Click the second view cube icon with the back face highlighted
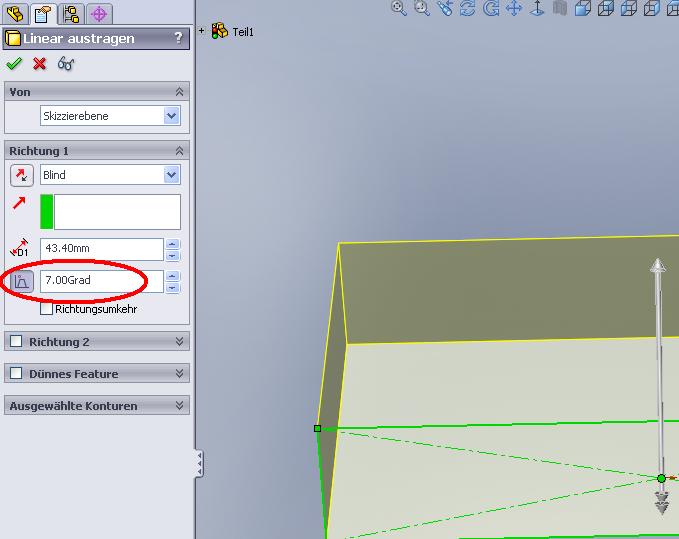 coord(606,8)
